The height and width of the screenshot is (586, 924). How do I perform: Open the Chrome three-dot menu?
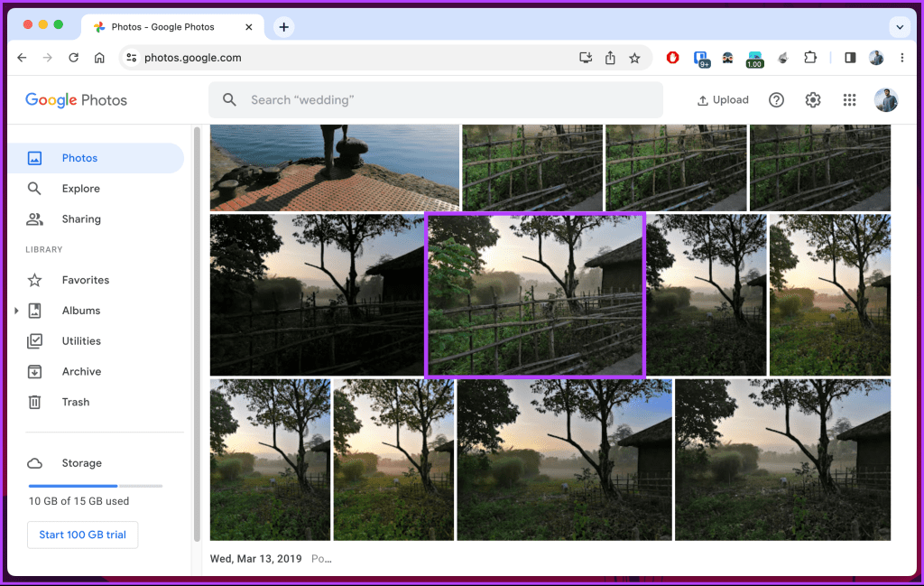901,57
